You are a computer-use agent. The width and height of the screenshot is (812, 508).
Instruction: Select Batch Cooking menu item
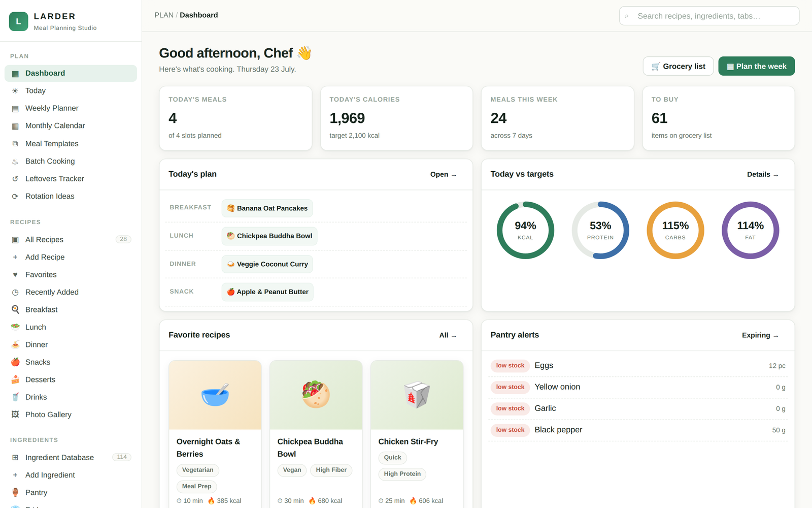pyautogui.click(x=71, y=161)
